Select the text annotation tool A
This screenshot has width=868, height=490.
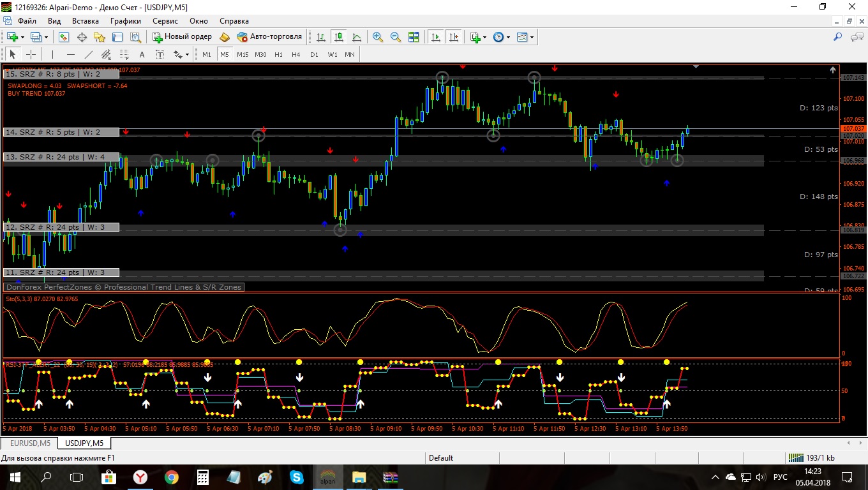click(x=142, y=54)
